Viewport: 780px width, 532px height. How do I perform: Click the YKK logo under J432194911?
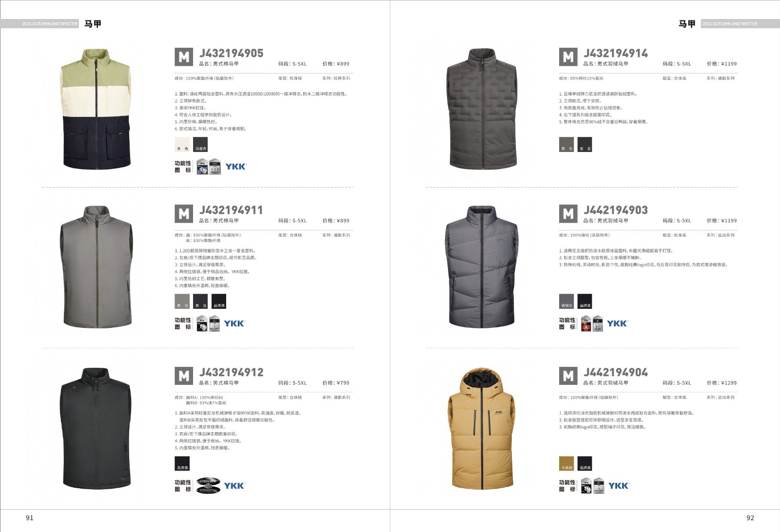pos(234,323)
